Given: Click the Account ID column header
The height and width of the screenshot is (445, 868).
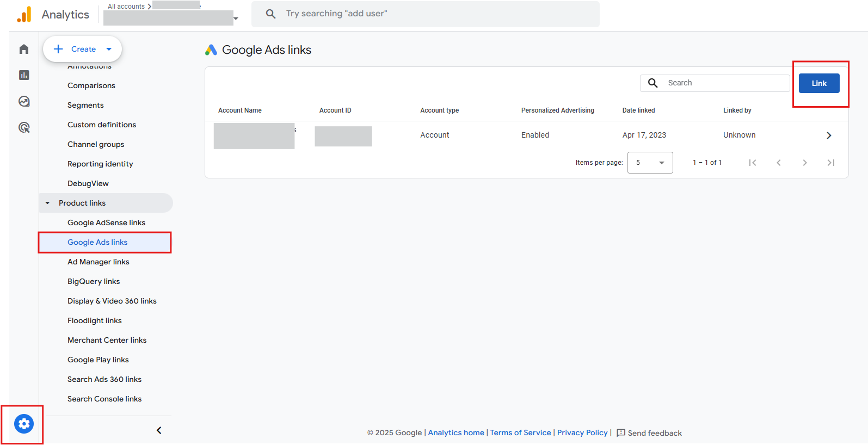Looking at the screenshot, I should 335,110.
